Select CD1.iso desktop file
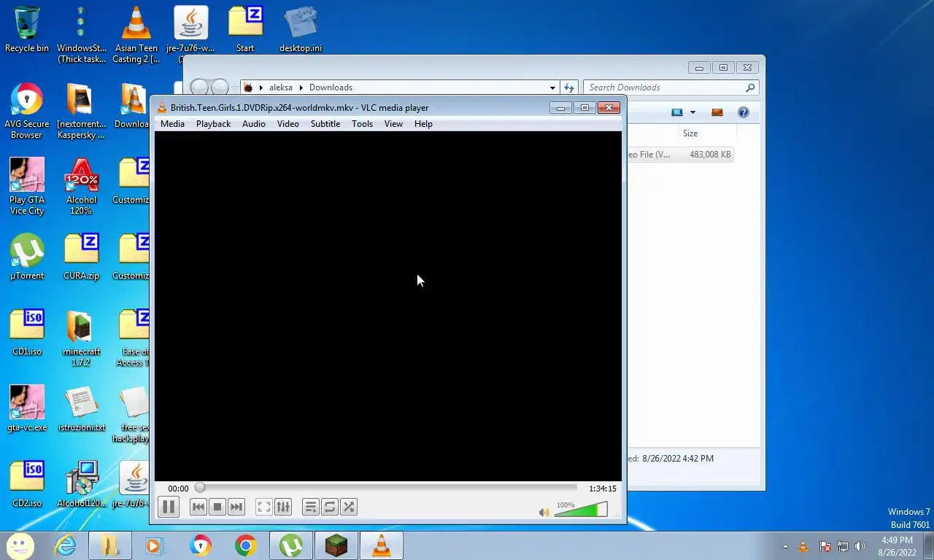The image size is (934, 560). click(x=27, y=332)
